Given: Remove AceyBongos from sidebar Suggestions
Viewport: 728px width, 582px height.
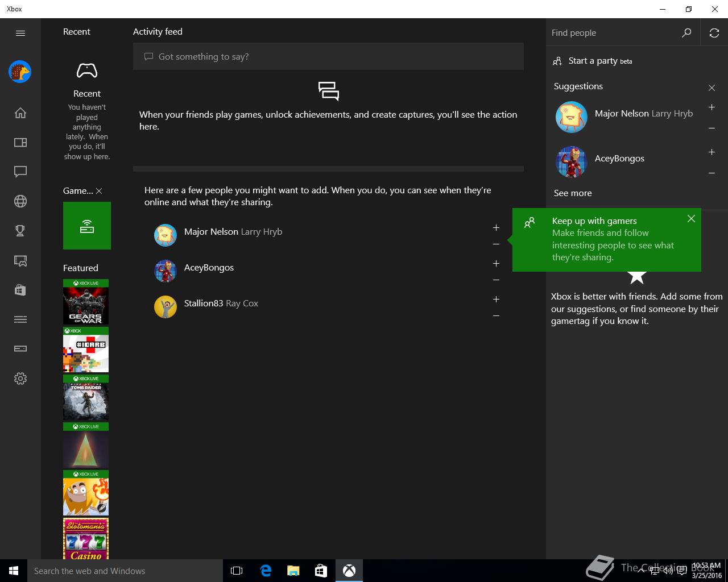Looking at the screenshot, I should [712, 173].
